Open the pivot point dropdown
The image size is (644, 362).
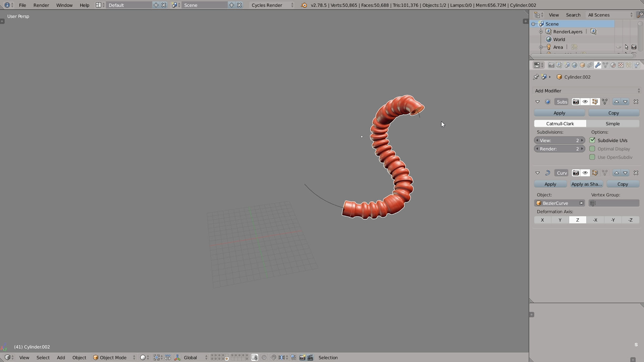(158, 358)
